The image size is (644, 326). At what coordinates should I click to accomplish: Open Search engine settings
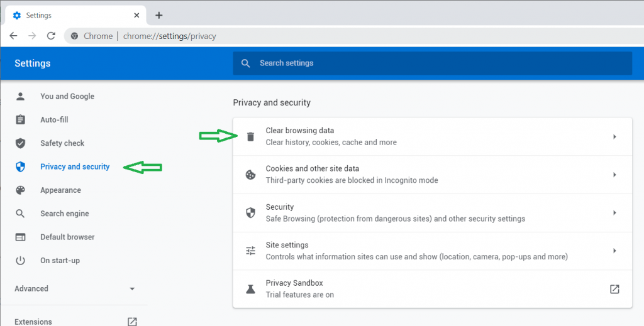[x=65, y=214]
